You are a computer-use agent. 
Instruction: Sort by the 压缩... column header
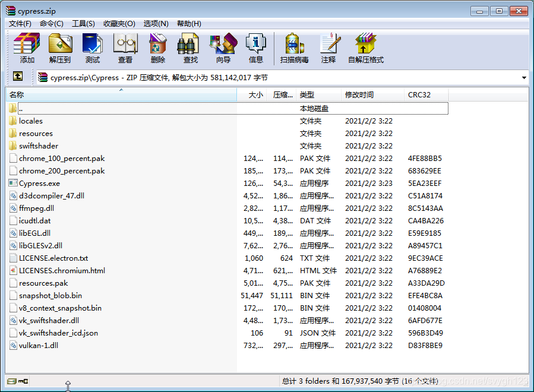(282, 94)
